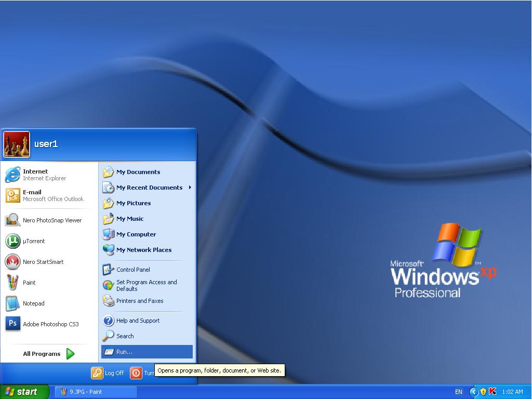Click the Log Off button
The width and height of the screenshot is (532, 399).
coord(108,373)
